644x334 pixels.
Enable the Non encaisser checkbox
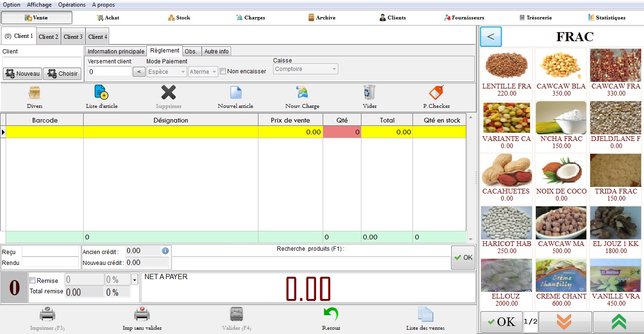pyautogui.click(x=223, y=71)
